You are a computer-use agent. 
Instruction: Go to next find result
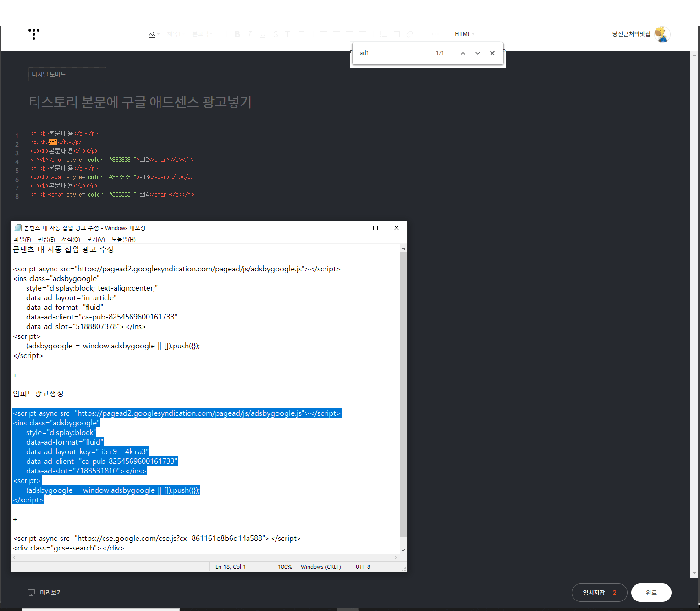point(478,53)
